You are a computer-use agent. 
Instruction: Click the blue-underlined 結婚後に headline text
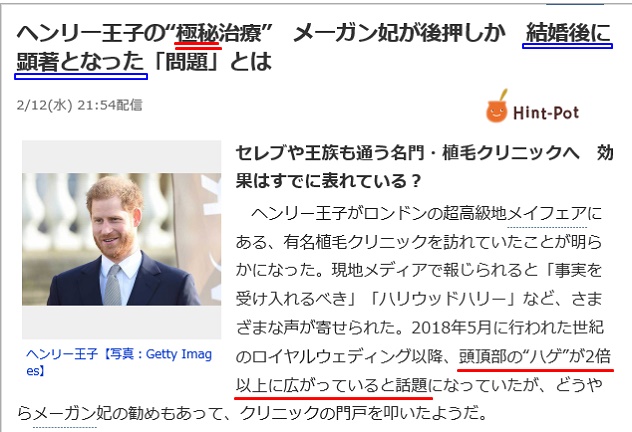click(x=568, y=33)
